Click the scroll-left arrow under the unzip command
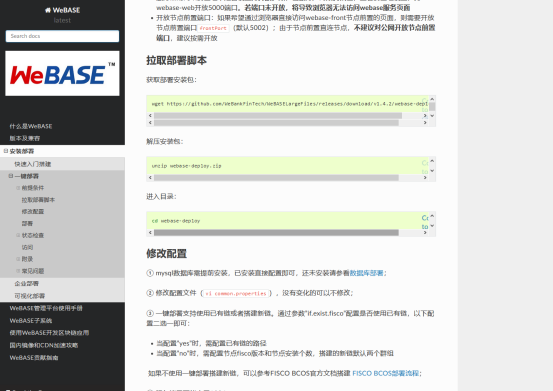Image resolution: width=553 pixels, height=391 pixels. tap(150, 178)
